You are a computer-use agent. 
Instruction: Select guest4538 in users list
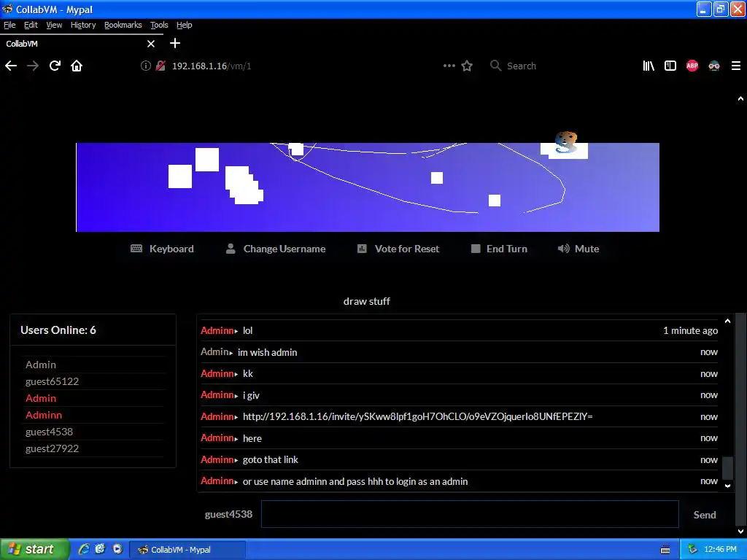(49, 432)
